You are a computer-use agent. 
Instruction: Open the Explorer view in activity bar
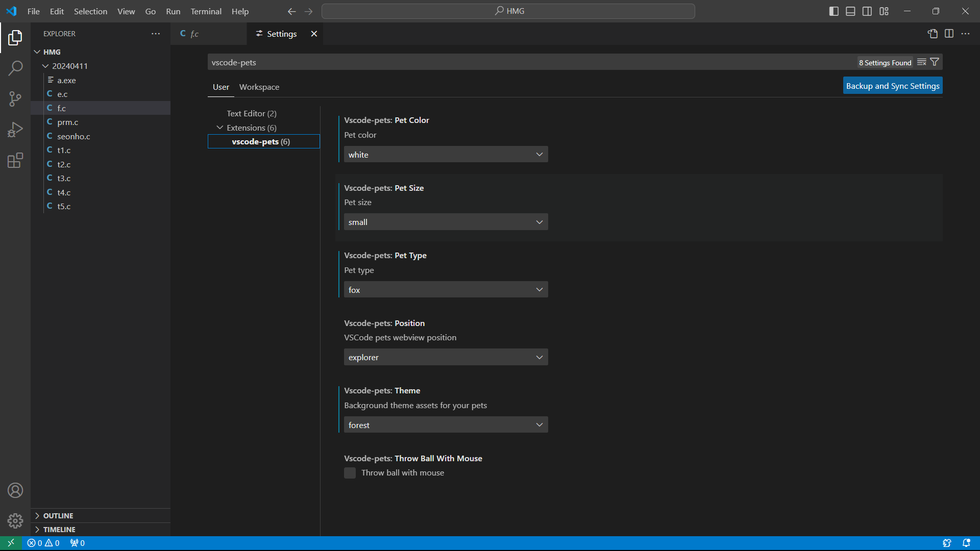[x=15, y=37]
